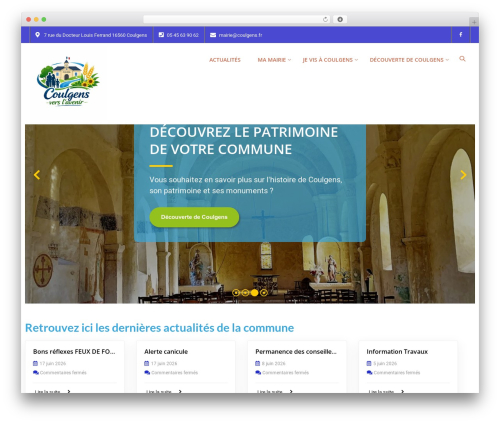Click calendar icon under Alerte canicule

146,363
